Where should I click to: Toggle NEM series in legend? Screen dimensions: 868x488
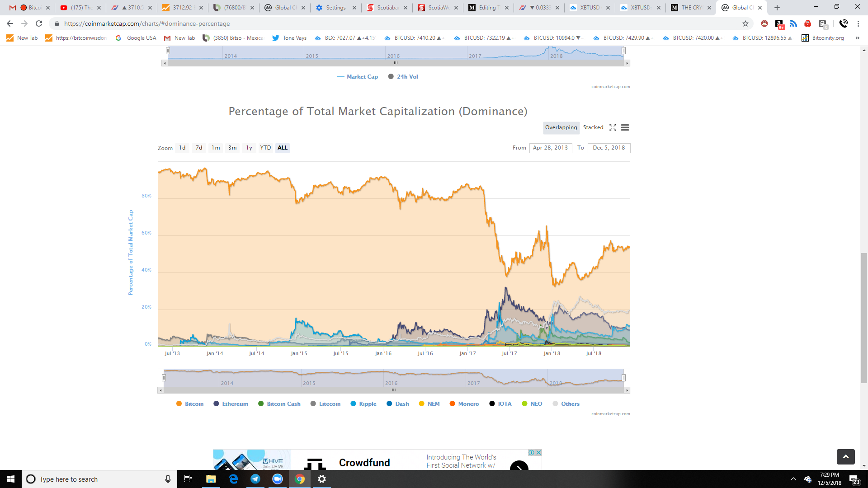tap(429, 404)
